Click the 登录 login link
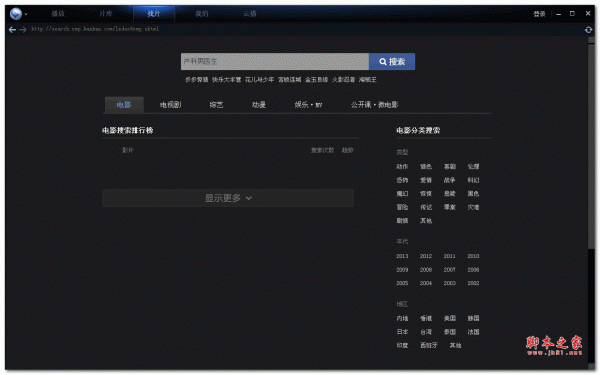The height and width of the screenshot is (375, 600). tap(540, 14)
